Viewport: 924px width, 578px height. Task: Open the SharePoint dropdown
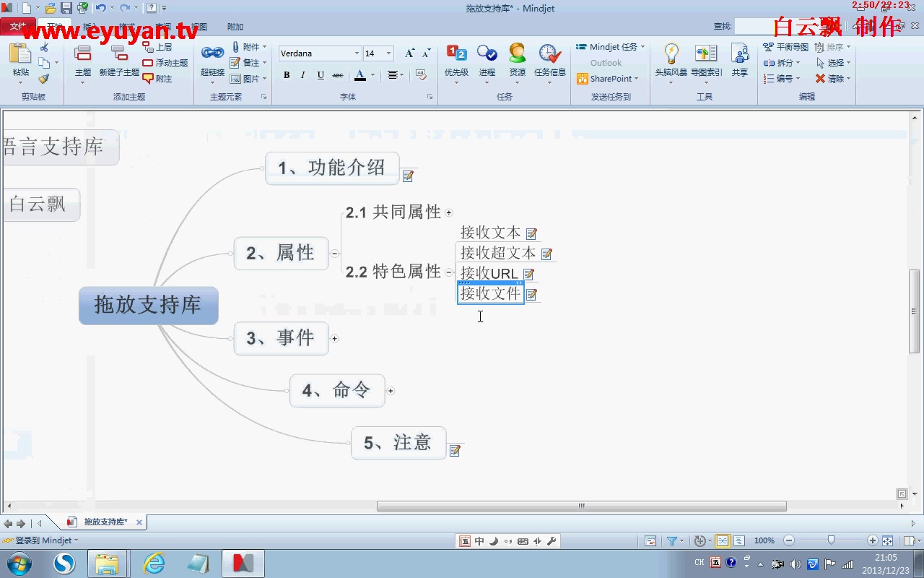point(609,79)
